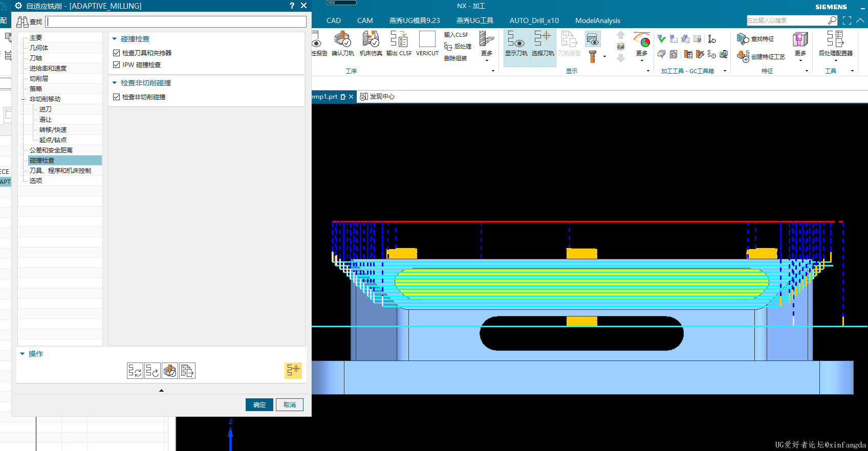Switch to the CAM ribbon tab
Screen dimensions: 868x451
coord(365,20)
